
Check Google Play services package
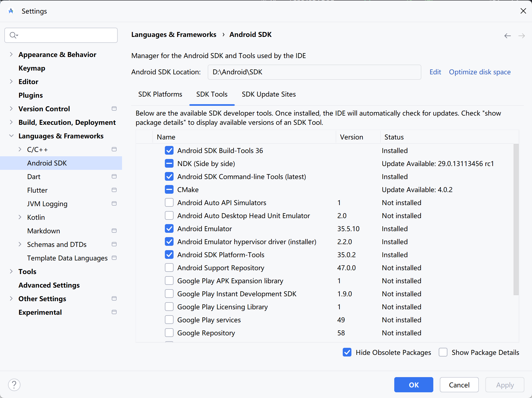point(169,320)
